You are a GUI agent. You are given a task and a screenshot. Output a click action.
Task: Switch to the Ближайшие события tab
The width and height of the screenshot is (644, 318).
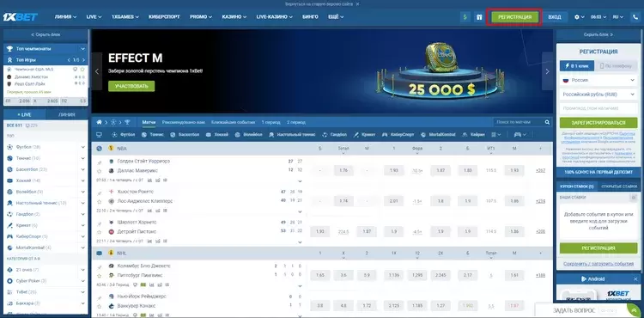coord(234,122)
